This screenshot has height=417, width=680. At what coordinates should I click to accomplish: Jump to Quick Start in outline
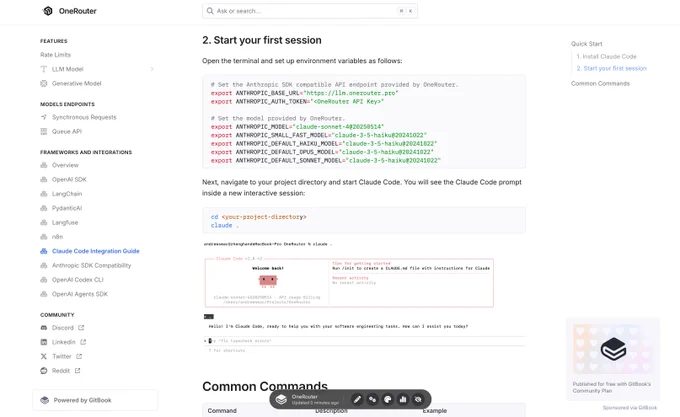(586, 44)
